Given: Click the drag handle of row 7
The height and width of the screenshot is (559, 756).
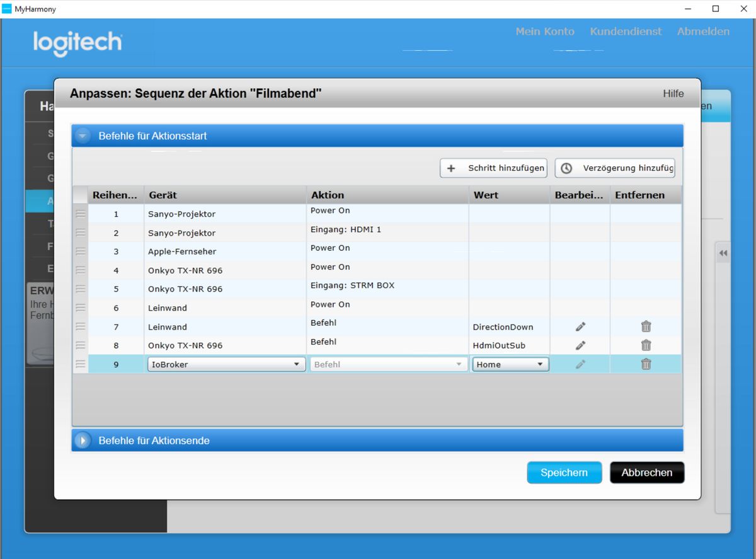Looking at the screenshot, I should pyautogui.click(x=81, y=326).
